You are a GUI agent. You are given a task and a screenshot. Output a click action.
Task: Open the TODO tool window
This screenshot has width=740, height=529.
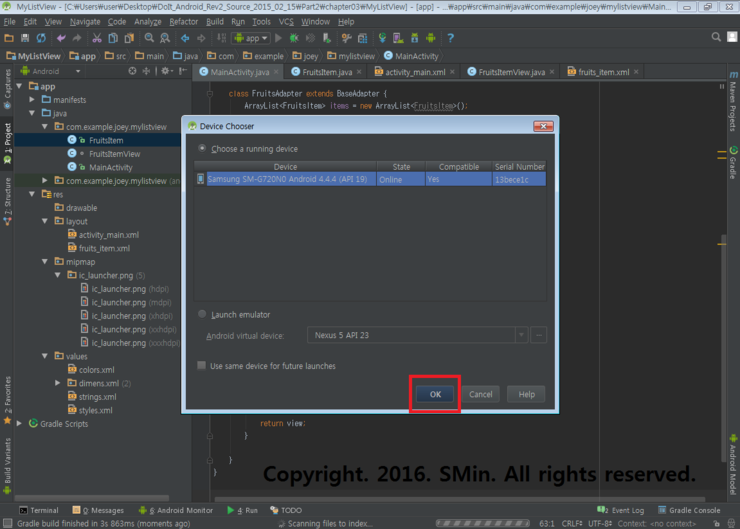click(286, 510)
